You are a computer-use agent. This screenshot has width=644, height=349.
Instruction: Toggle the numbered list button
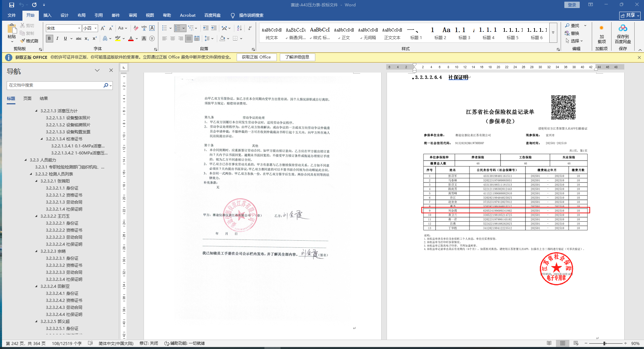click(x=178, y=28)
